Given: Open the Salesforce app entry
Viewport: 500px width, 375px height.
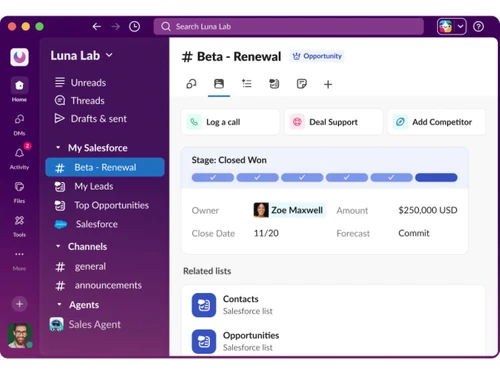Looking at the screenshot, I should 86,224.
